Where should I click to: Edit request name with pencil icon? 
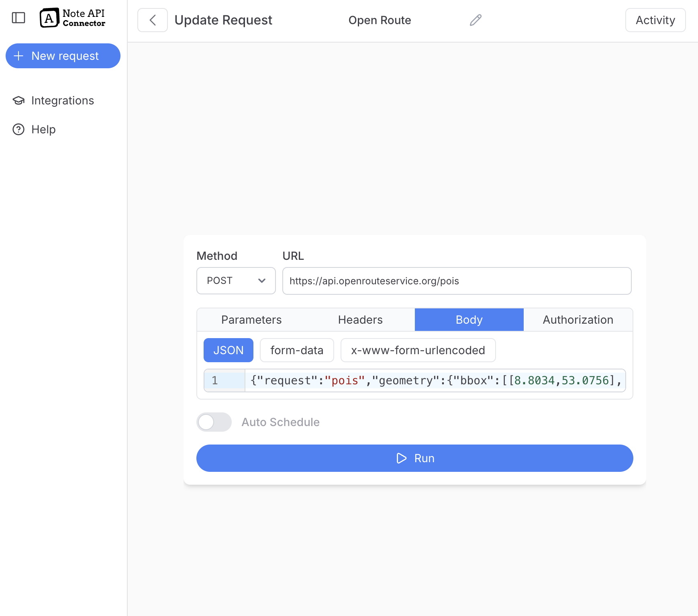pos(476,20)
